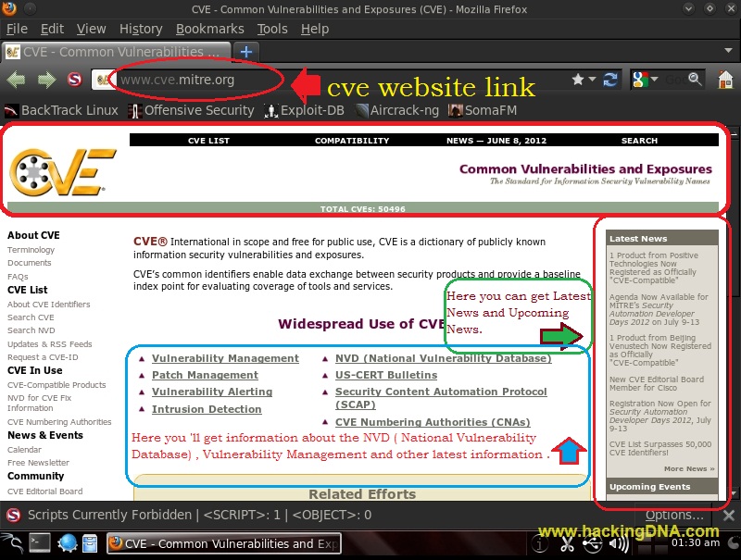Expand the bookmark star dropdown arrow
Image resolution: width=741 pixels, height=560 pixels.
(x=592, y=80)
